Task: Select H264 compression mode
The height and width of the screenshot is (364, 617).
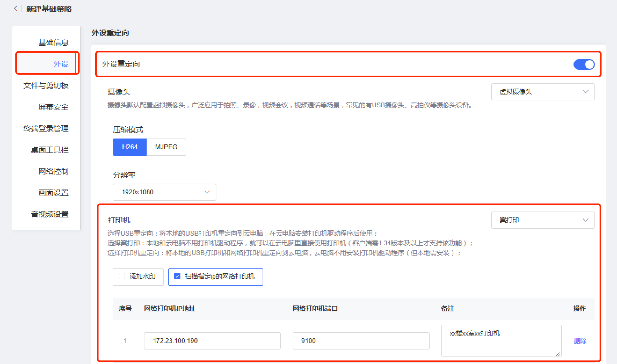Action: click(x=130, y=147)
